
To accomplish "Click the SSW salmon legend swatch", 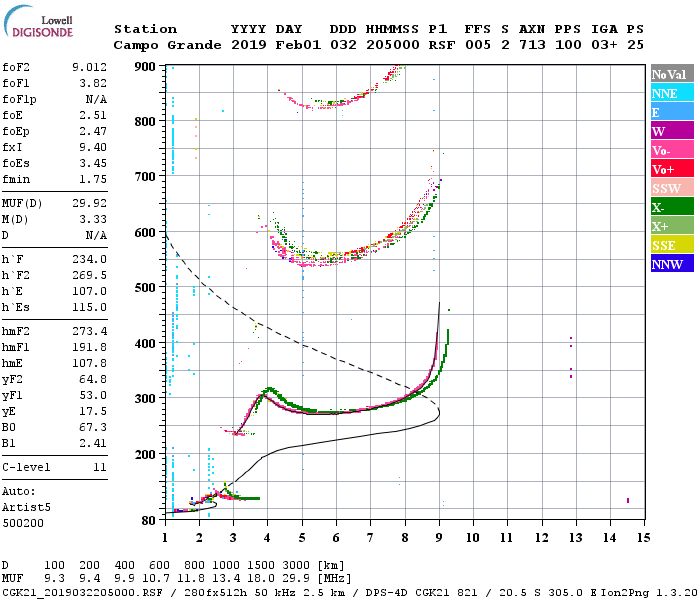I will pos(672,188).
